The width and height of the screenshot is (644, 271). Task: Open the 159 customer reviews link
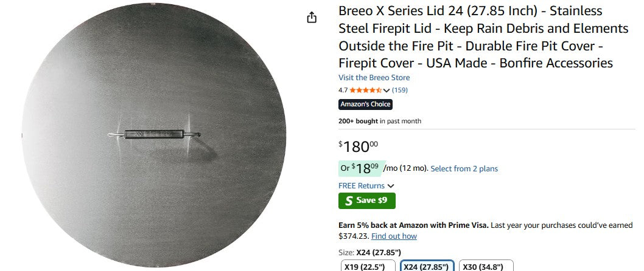coord(400,90)
